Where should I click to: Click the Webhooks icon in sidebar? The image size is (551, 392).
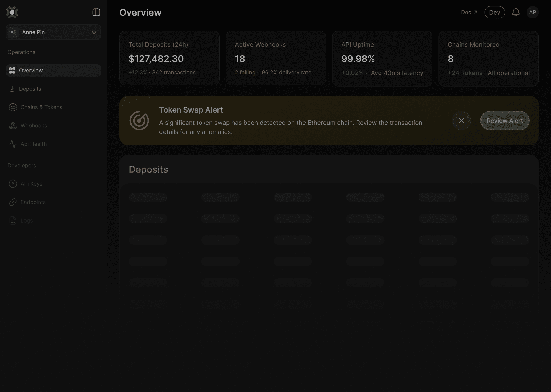[x=13, y=126]
